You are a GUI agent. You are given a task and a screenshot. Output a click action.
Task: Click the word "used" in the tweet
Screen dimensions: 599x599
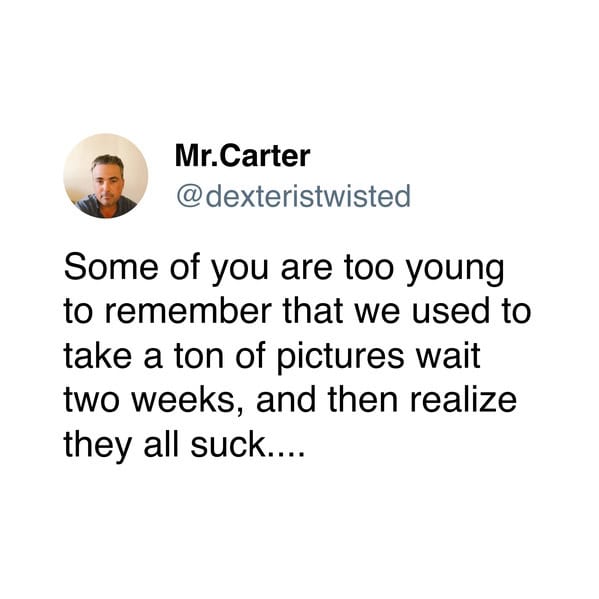451,311
